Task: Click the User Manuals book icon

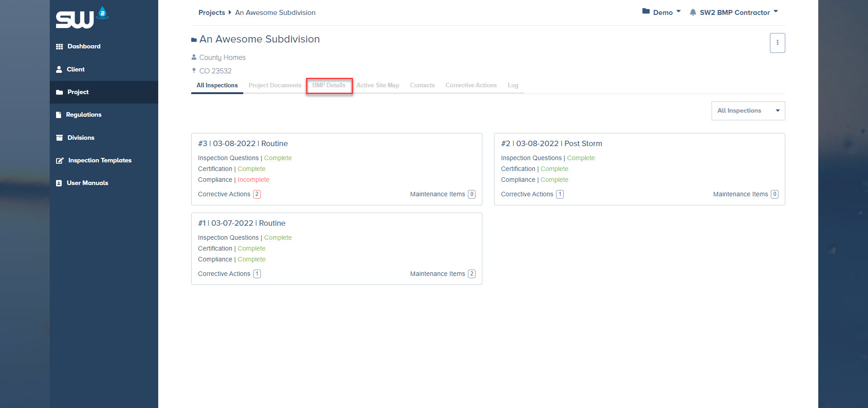Action: click(x=59, y=183)
